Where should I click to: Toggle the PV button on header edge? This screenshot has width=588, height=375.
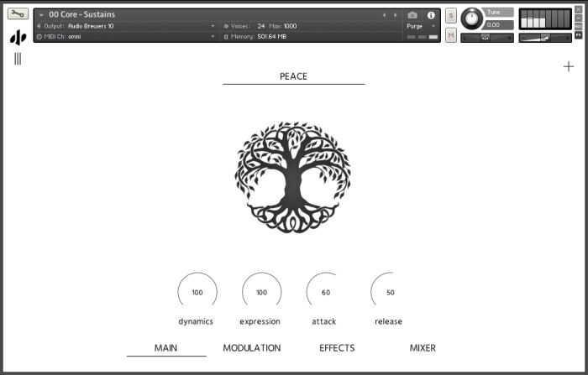579,35
